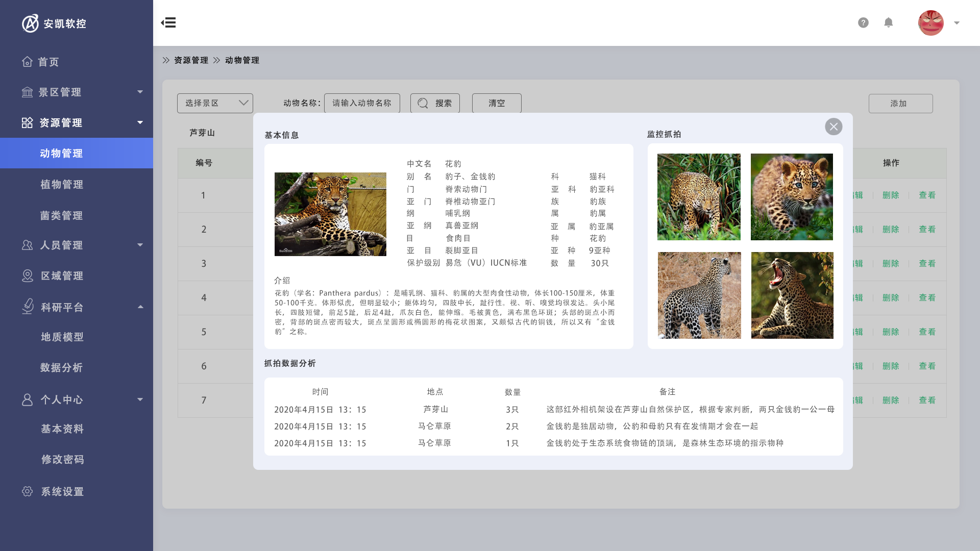Open notifications bell icon

tap(889, 22)
